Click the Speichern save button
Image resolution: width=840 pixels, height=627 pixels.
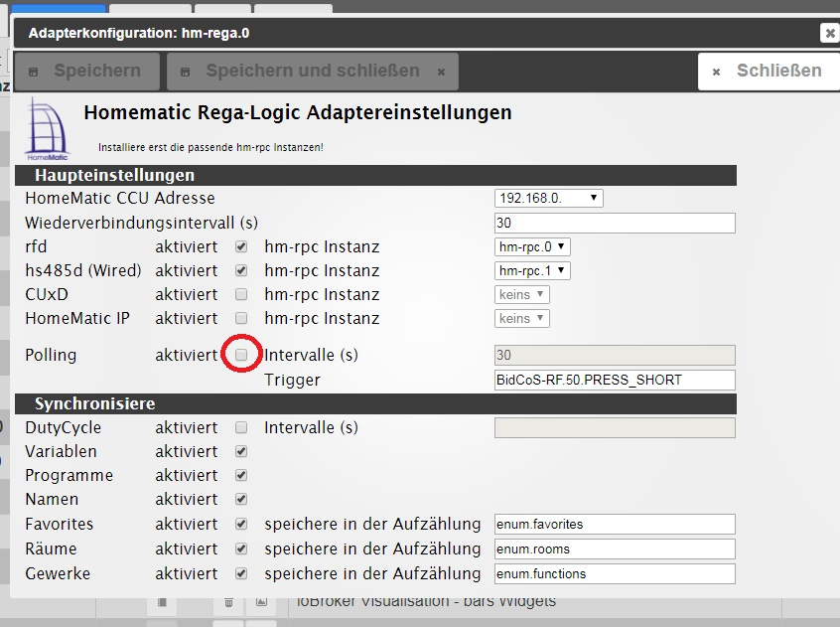point(86,71)
